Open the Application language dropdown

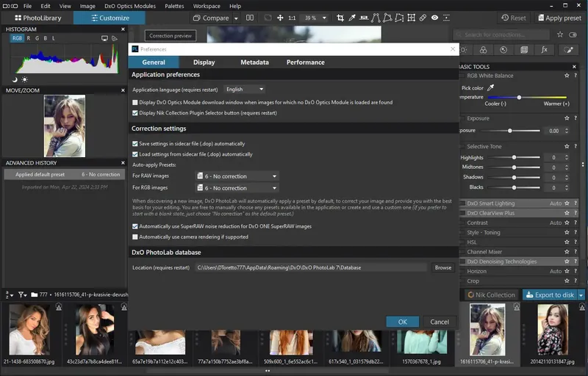245,89
